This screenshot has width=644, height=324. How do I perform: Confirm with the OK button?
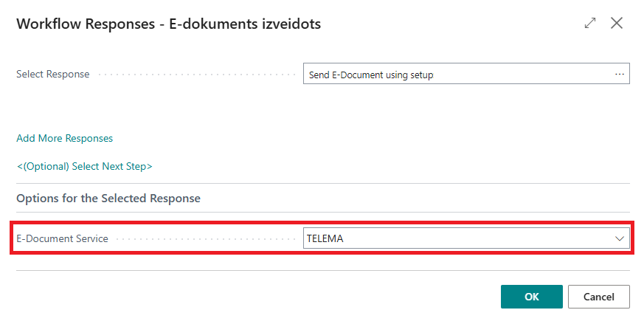pos(531,297)
